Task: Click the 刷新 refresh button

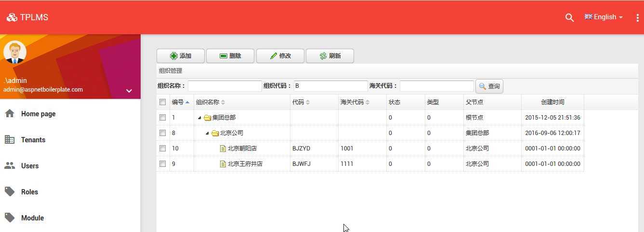Action: 330,56
